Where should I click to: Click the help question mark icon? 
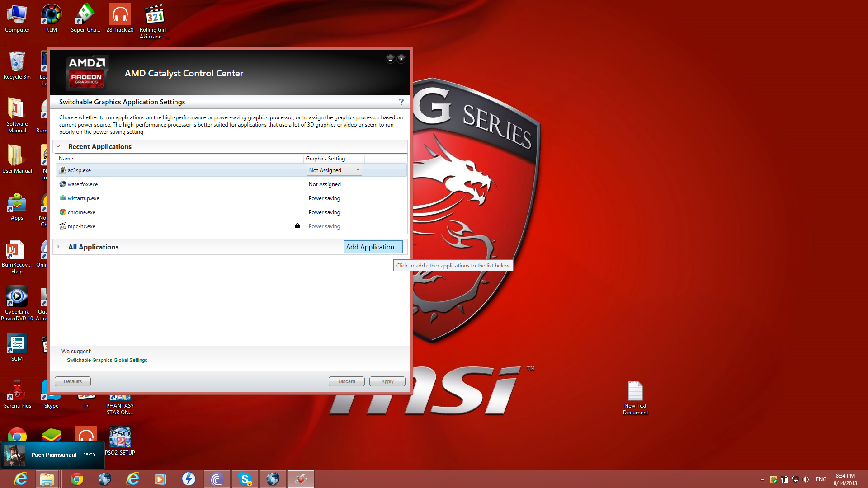(x=401, y=102)
